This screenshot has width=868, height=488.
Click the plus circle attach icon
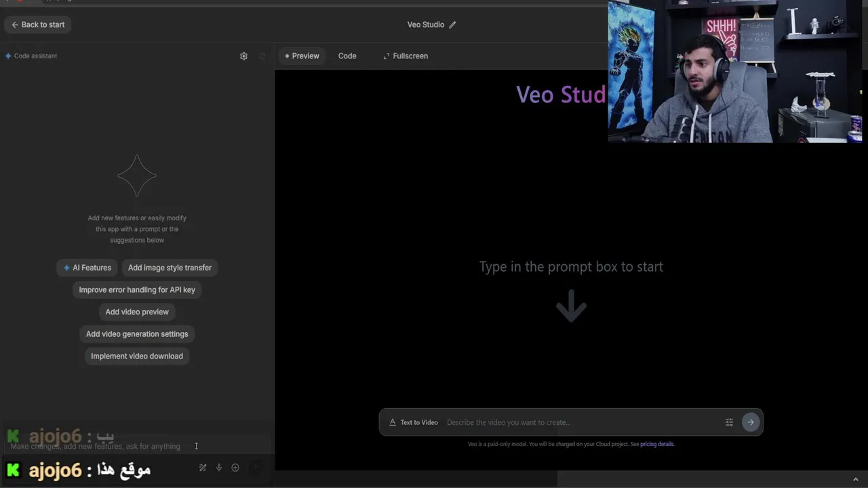(235, 468)
